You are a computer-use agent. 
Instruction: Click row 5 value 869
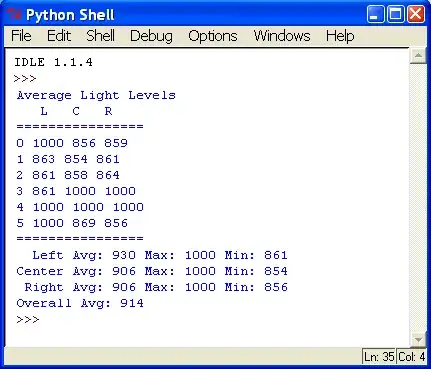click(x=84, y=223)
